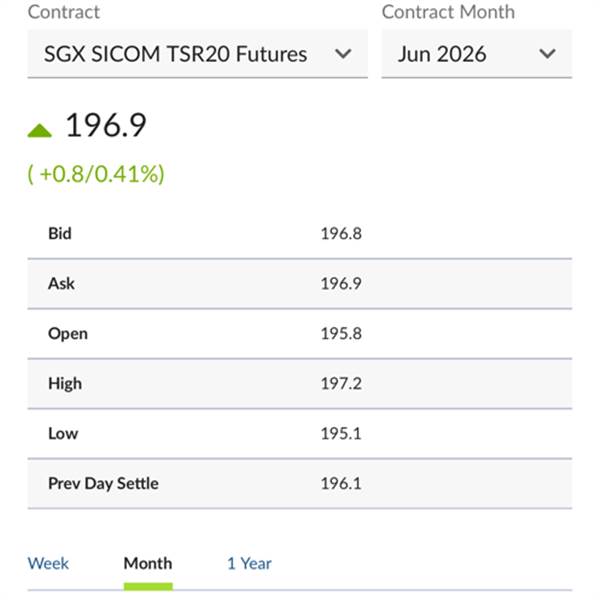Click the chevron beside Jun 2026
The height and width of the screenshot is (600, 600).
pyautogui.click(x=547, y=54)
